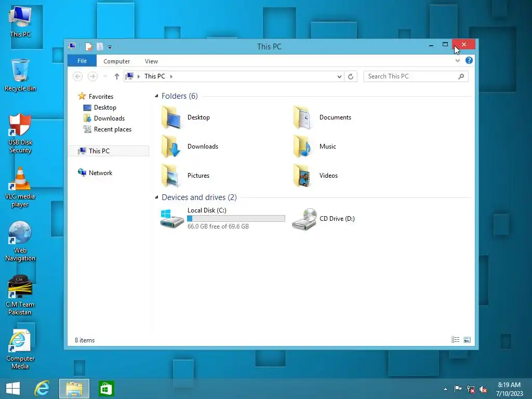Open the address bar history dropdown
The width and height of the screenshot is (532, 399).
tap(339, 76)
